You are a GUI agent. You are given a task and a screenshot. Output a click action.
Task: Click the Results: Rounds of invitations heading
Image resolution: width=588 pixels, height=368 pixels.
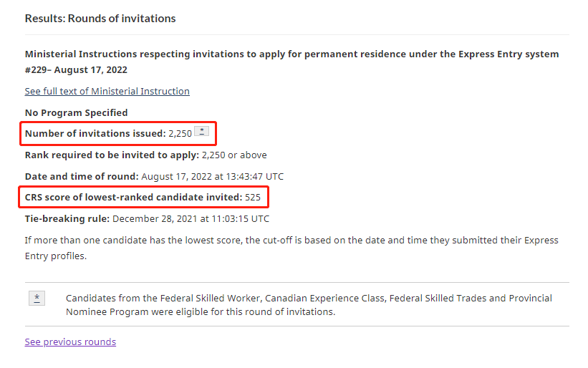click(100, 19)
